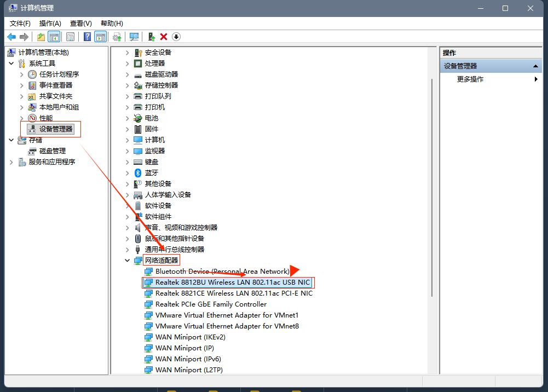The image size is (548, 392).
Task: Open the 查看(V) menu
Action: (x=80, y=24)
